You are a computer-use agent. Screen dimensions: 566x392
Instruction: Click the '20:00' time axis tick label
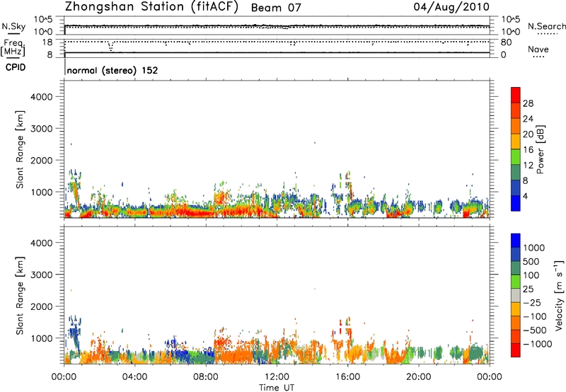[418, 377]
